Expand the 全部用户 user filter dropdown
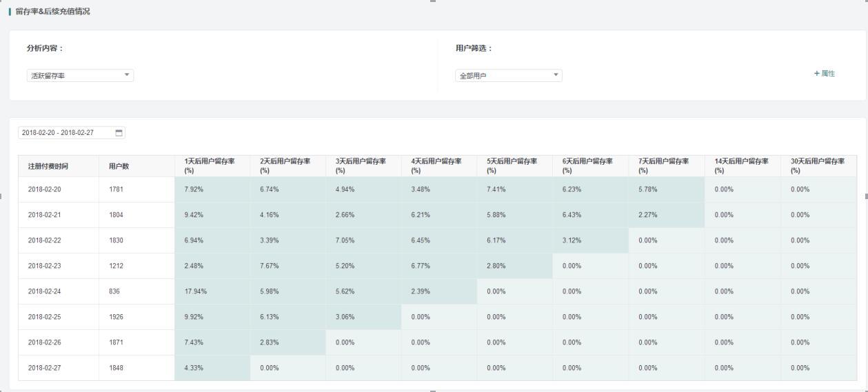The height and width of the screenshot is (392, 868). click(x=509, y=76)
